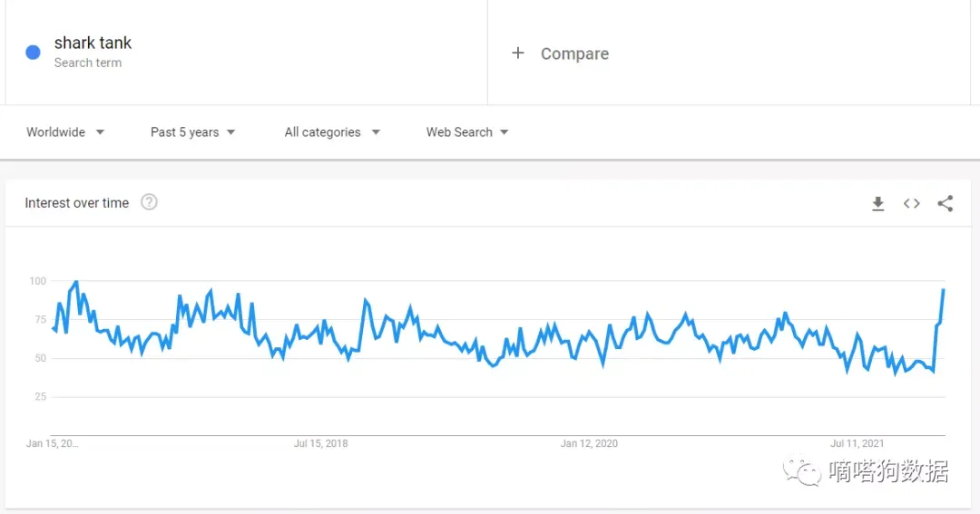Viewport: 980px width, 514px height.
Task: Click the plus icon next to Compare
Action: pos(517,53)
